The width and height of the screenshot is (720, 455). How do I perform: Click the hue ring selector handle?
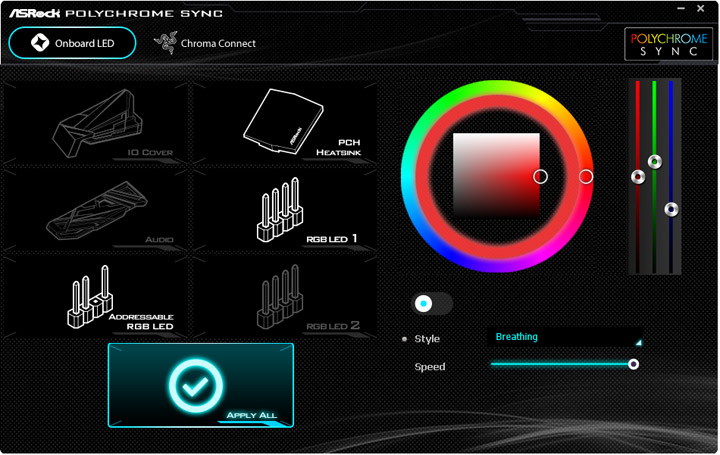585,176
